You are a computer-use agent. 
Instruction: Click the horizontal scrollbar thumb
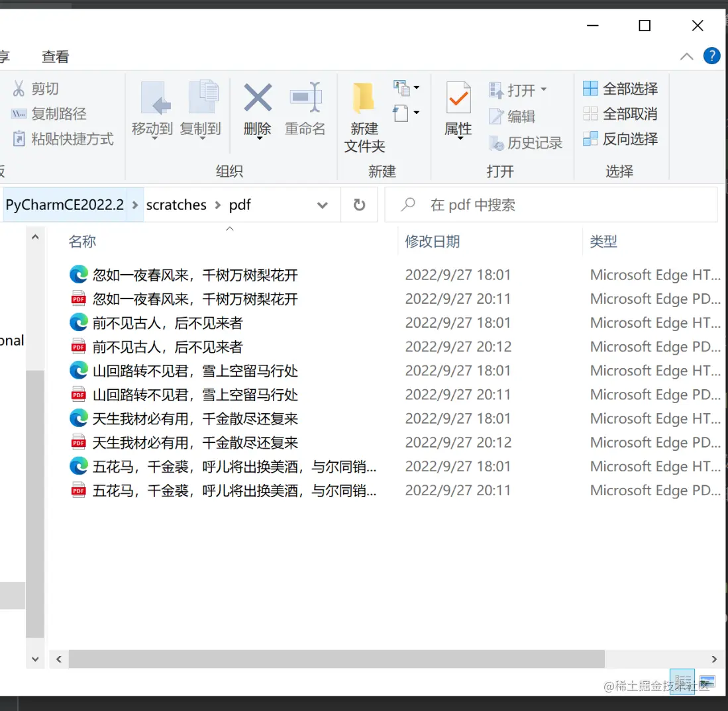tap(337, 659)
